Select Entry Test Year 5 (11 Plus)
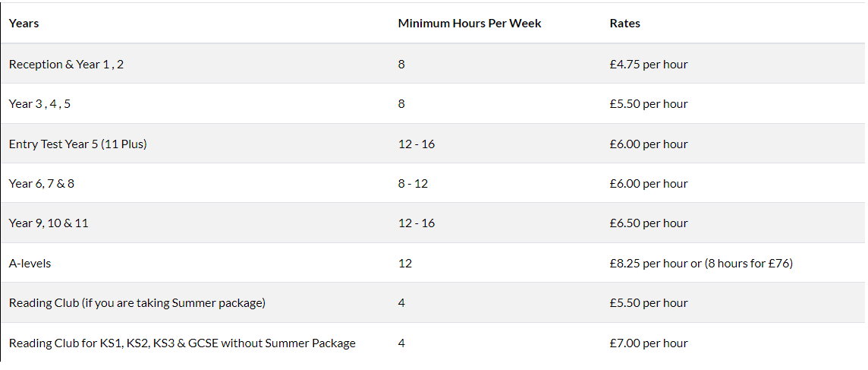The width and height of the screenshot is (868, 370). (x=77, y=144)
